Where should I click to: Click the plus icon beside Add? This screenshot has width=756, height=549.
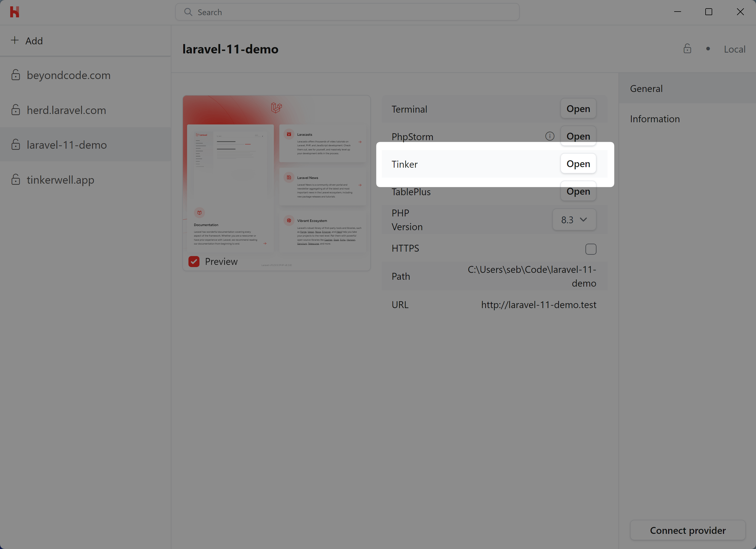(15, 40)
